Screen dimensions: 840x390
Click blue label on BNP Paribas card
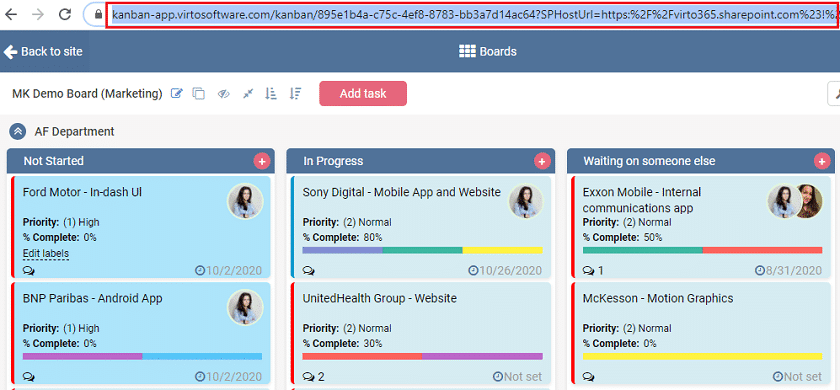coord(202,356)
